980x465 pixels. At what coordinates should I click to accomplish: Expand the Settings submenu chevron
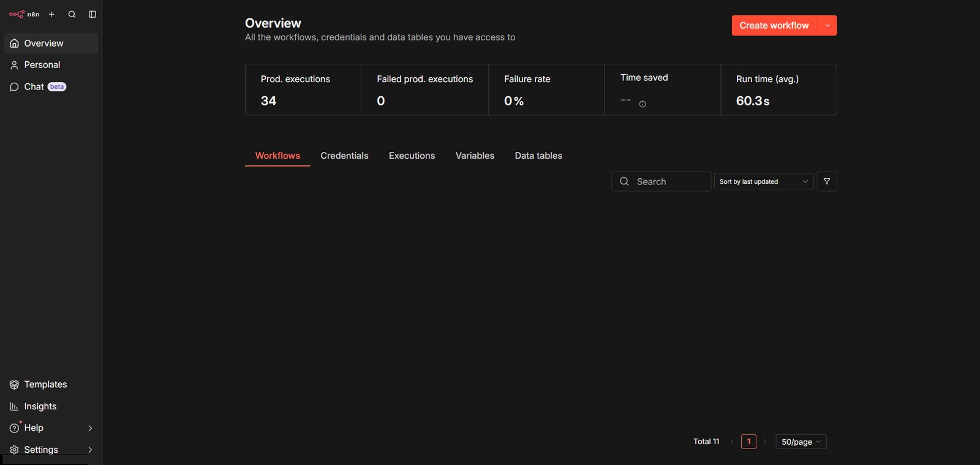click(x=90, y=450)
